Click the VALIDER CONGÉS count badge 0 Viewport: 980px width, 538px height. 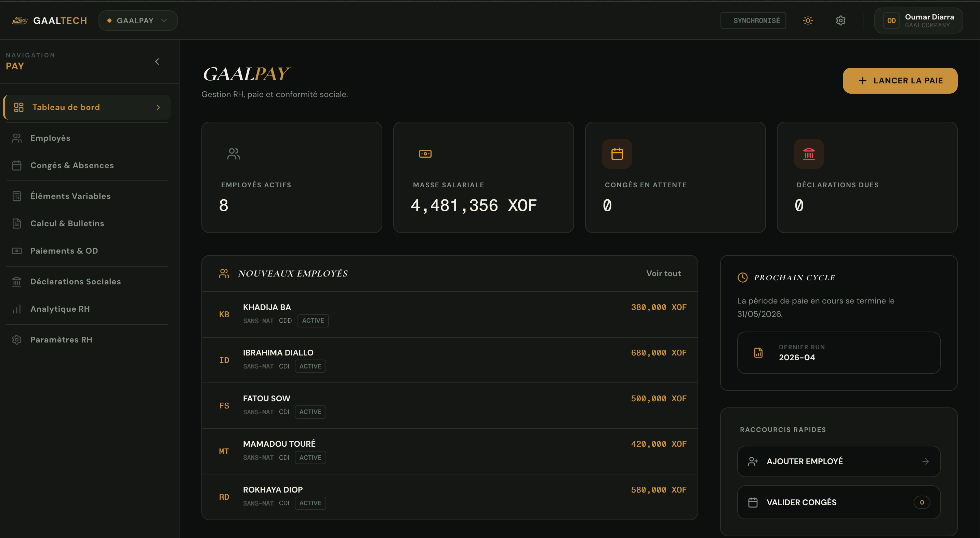point(922,503)
